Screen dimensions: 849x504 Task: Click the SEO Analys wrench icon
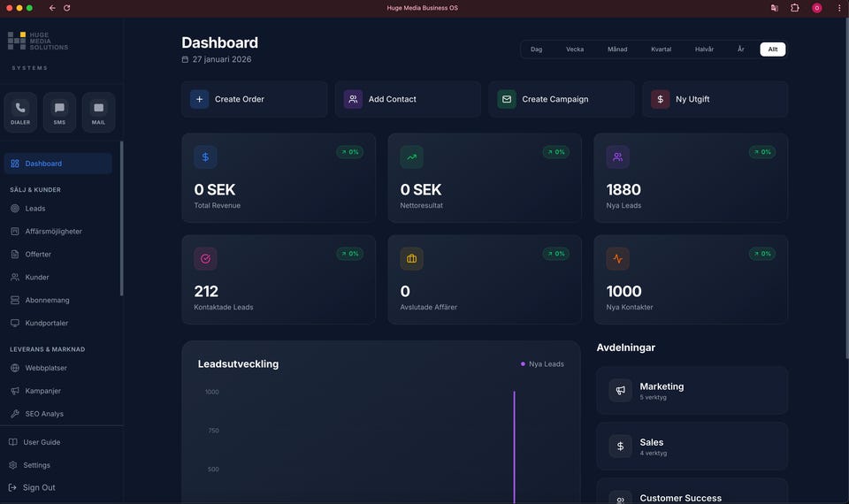click(15, 414)
